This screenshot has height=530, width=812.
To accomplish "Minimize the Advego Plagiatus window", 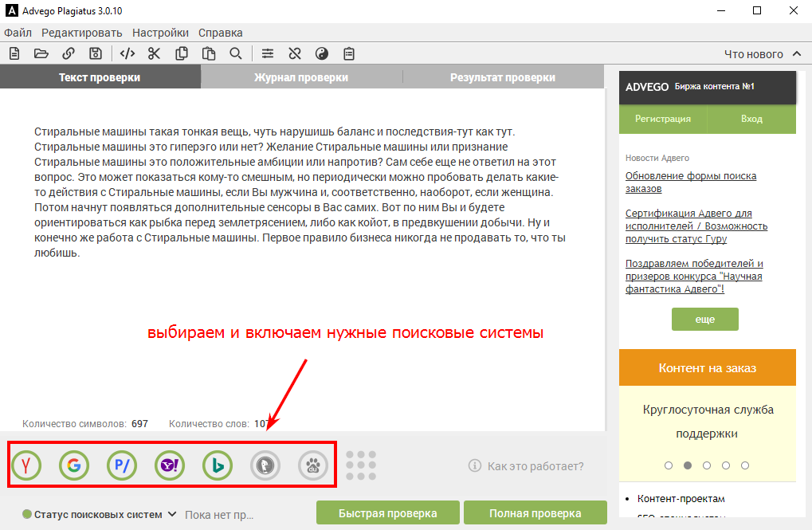I will (720, 10).
